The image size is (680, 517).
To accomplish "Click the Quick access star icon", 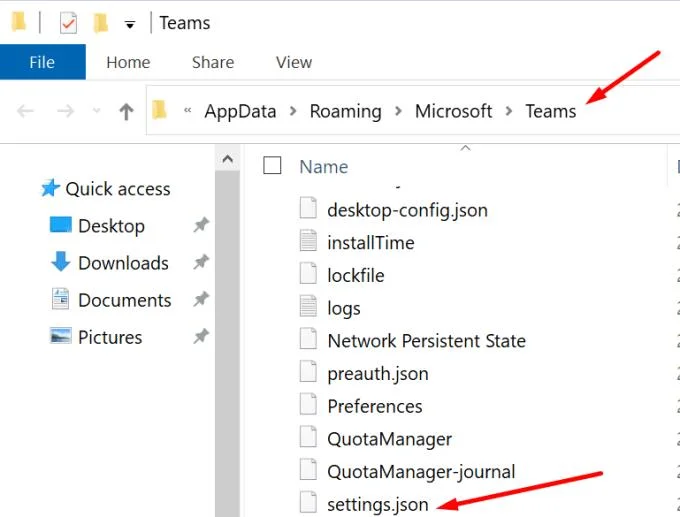I will pos(50,188).
